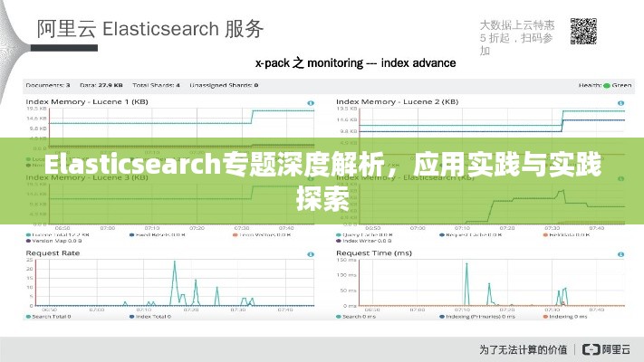Click the 大数据上云特惠 promo text
The height and width of the screenshot is (362, 644).
point(517,38)
